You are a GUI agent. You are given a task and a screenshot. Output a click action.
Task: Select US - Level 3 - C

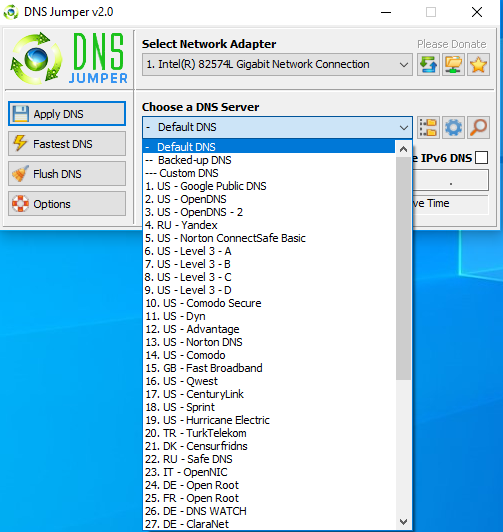point(269,277)
